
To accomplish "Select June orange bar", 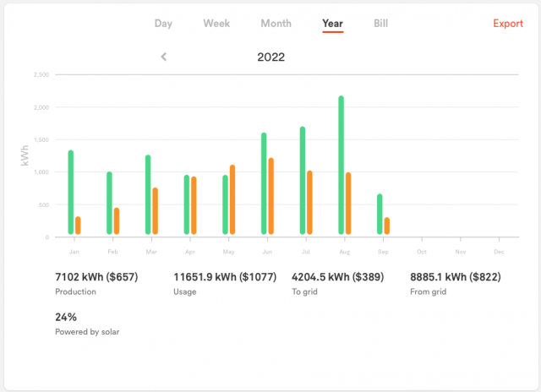I will coord(271,196).
